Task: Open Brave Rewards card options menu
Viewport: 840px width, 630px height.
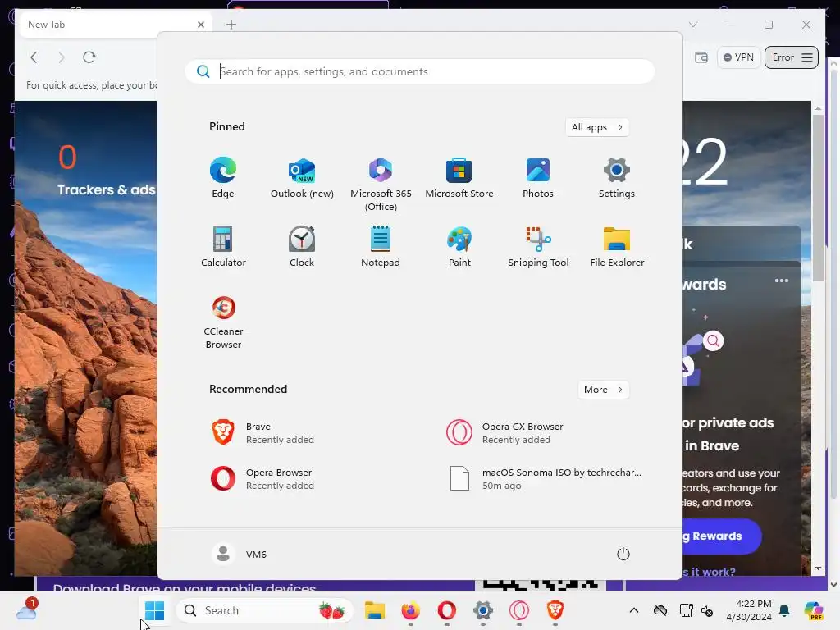Action: (x=782, y=281)
